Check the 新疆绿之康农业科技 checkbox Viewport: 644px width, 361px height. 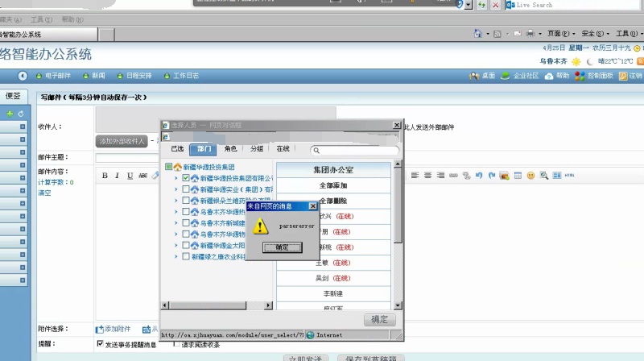[186, 256]
